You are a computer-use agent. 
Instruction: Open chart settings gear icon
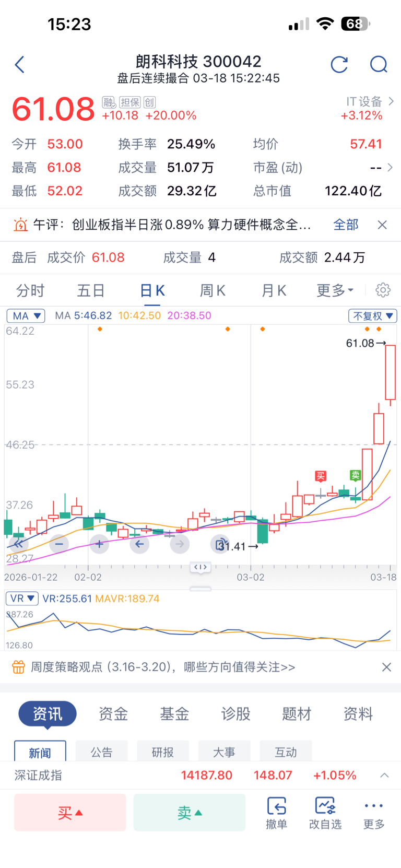[383, 290]
